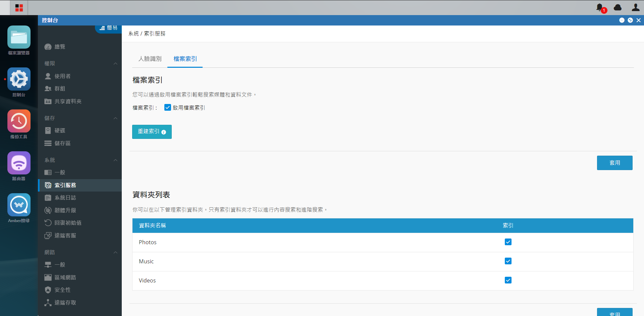View notifications via the bell icon

(600, 7)
